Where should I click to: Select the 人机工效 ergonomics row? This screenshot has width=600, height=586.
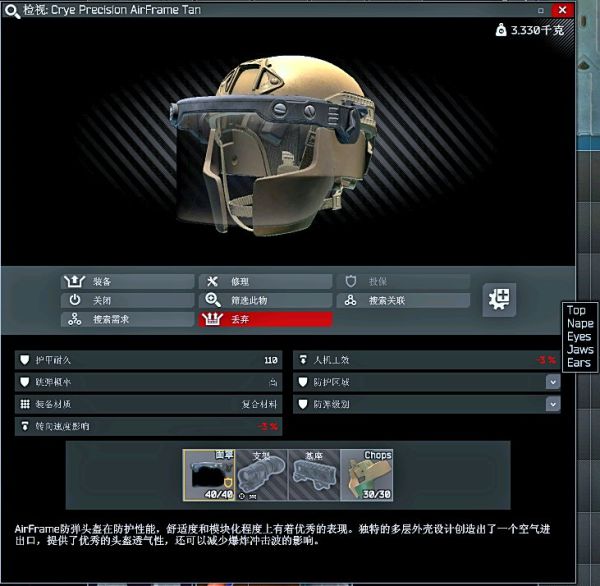(427, 360)
